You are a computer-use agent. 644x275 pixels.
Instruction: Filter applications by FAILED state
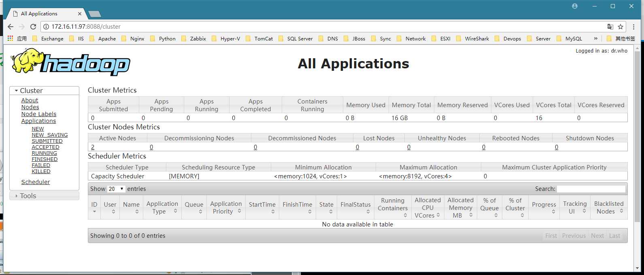(x=41, y=165)
